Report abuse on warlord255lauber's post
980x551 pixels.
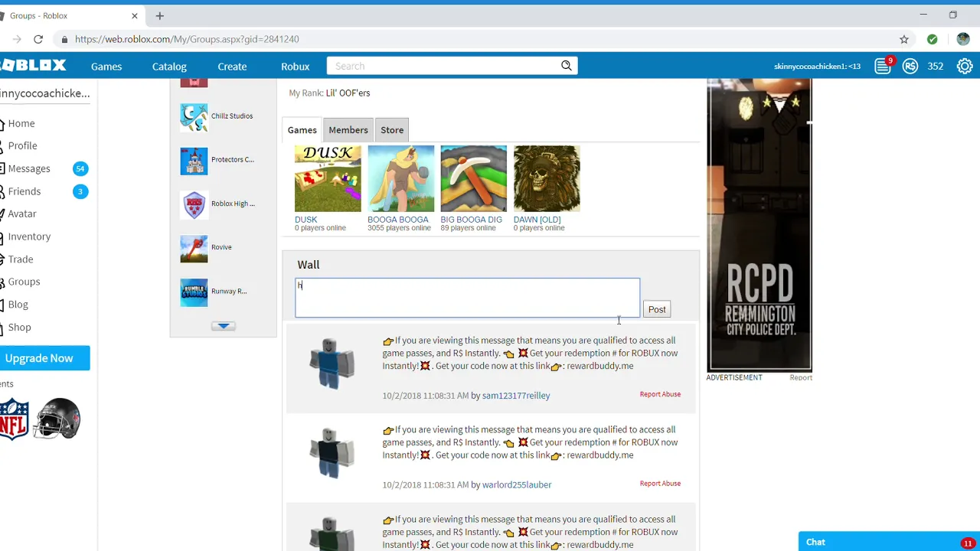[x=660, y=484]
